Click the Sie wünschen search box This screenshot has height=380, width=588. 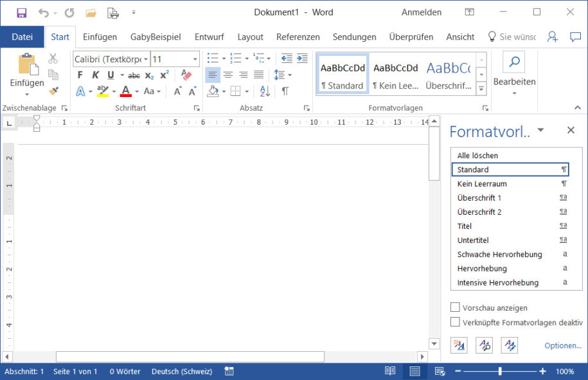[x=512, y=37]
